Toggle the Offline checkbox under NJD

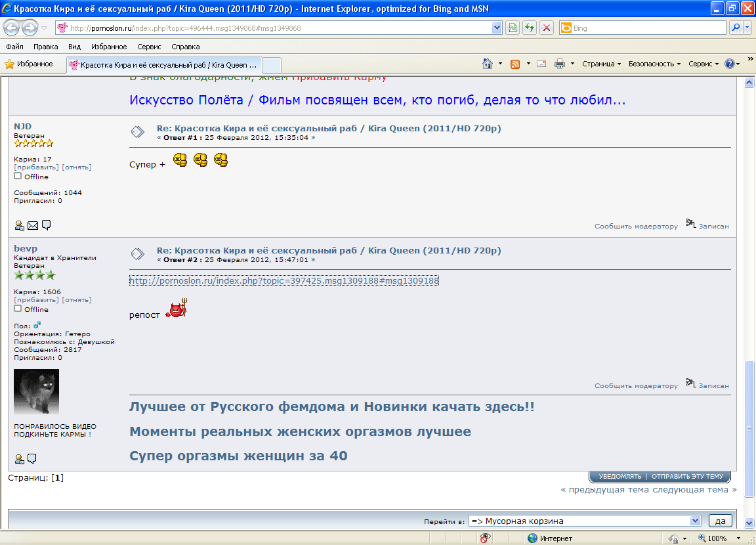click(18, 176)
